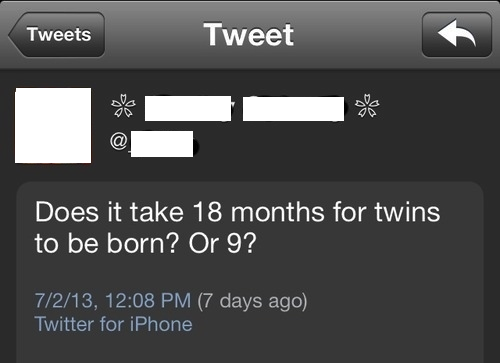Click the left flower emoji in display name
Image resolution: width=500 pixels, height=363 pixels.
[x=123, y=106]
